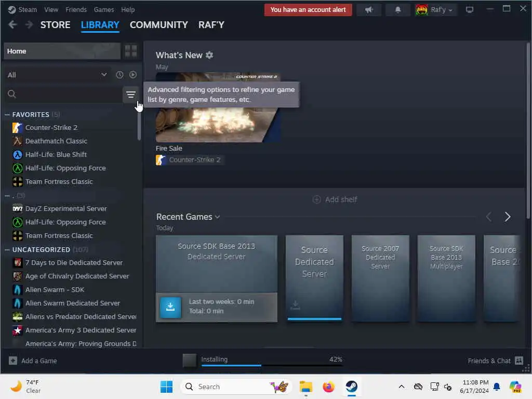Open File Explorer from taskbar

click(x=305, y=387)
